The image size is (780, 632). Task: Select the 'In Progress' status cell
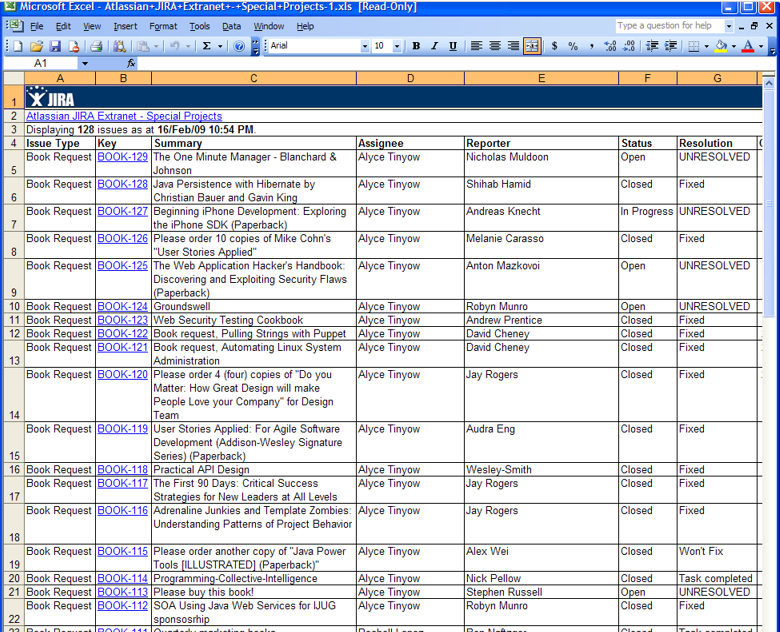(x=647, y=218)
